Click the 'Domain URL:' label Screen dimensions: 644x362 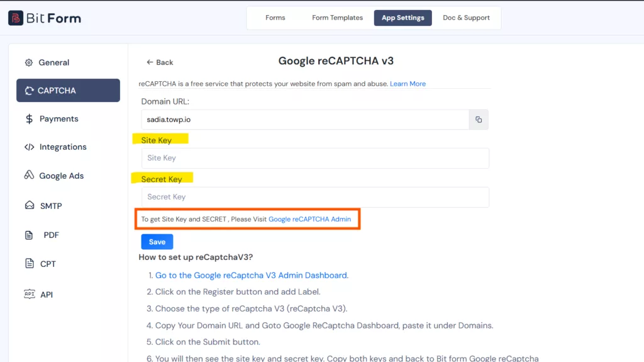tap(165, 101)
